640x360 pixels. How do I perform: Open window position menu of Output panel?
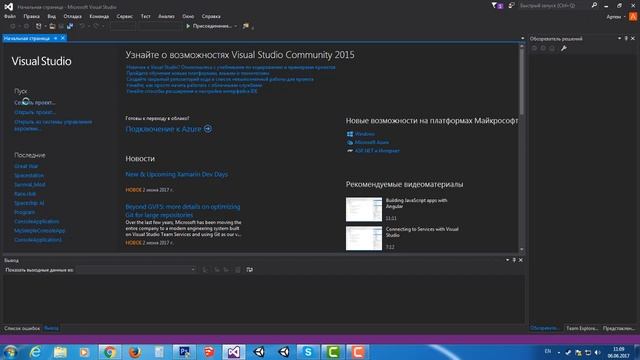coord(507,260)
